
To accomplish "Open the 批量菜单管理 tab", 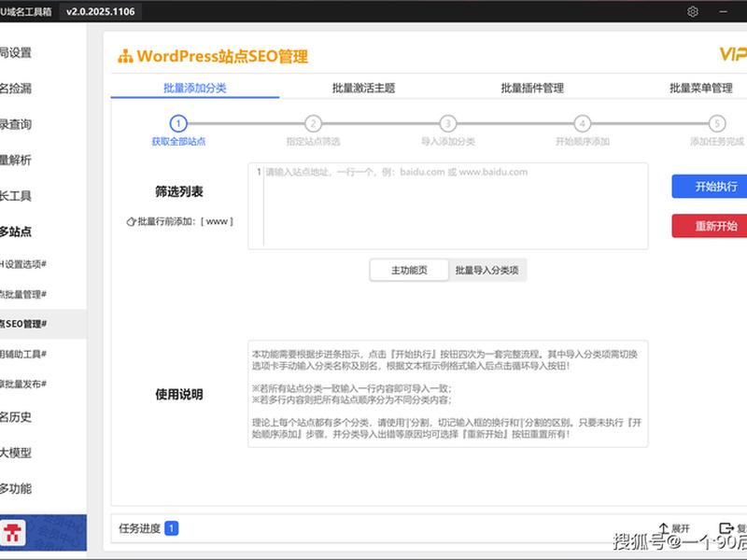I will [701, 88].
